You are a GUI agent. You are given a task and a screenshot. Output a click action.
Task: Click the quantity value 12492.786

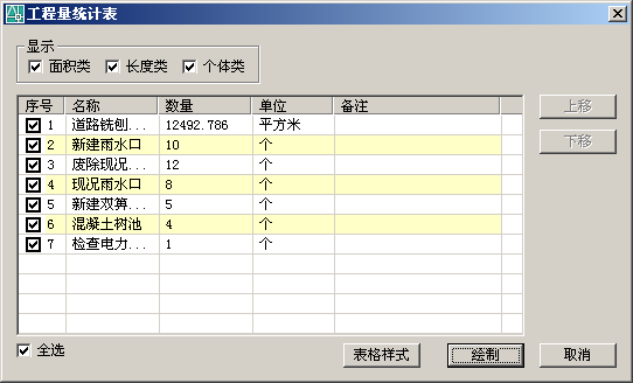point(197,126)
